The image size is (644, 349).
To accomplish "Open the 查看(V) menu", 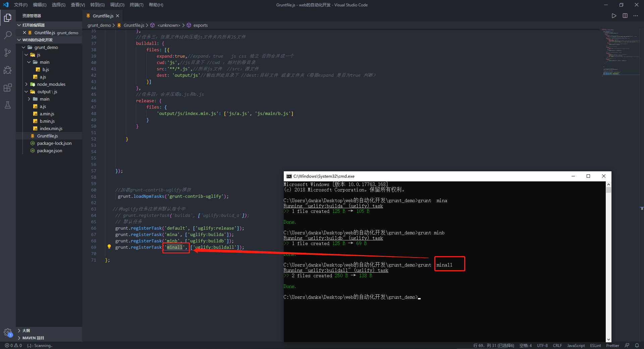I will (78, 5).
